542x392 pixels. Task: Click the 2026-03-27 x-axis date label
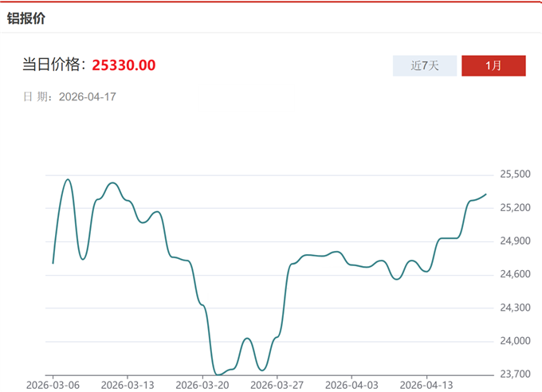coord(276,384)
